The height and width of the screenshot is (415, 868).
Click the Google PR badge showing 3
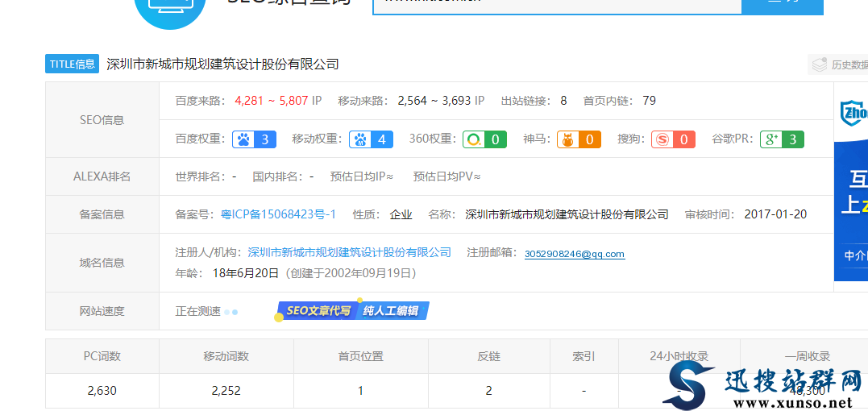782,139
